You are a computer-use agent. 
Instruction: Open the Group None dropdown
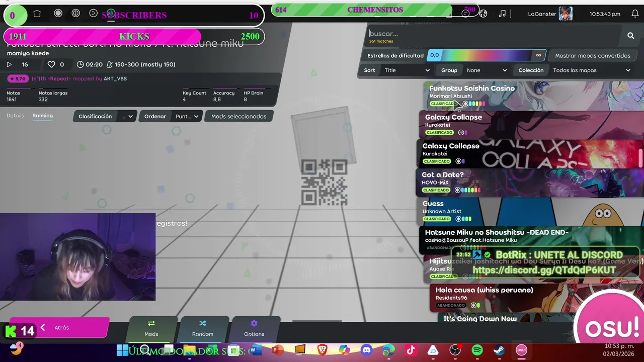point(473,70)
